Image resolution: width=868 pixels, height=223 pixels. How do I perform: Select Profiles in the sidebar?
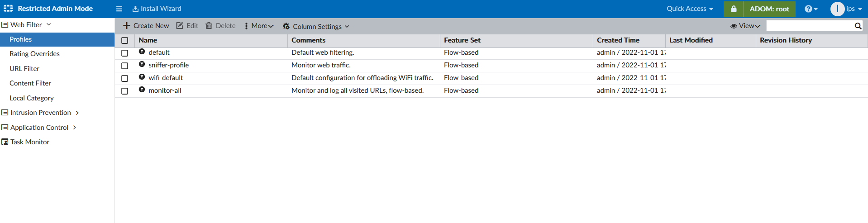tap(57, 39)
